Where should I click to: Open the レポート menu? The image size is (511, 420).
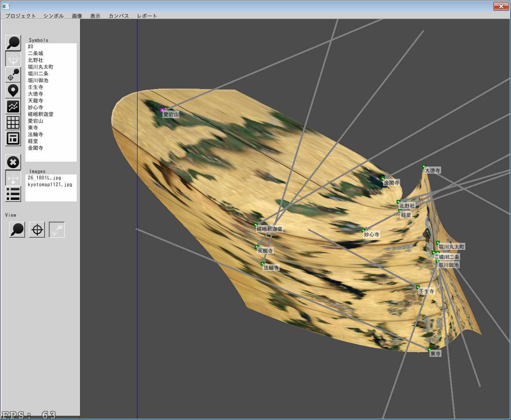(x=147, y=16)
